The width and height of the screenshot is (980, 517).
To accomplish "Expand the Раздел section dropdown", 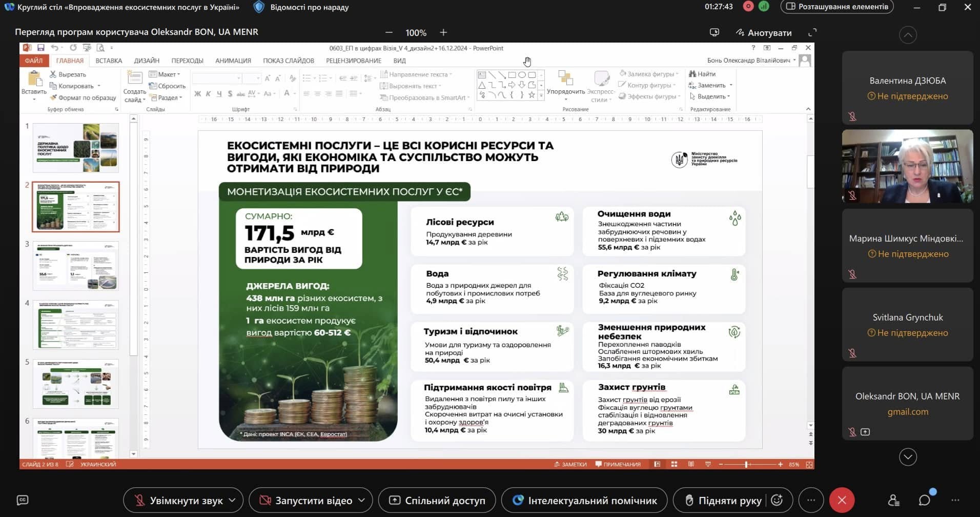I will coord(166,97).
